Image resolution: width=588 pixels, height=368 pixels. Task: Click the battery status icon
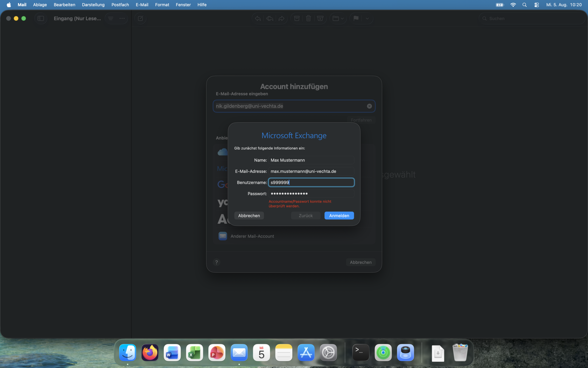(500, 5)
